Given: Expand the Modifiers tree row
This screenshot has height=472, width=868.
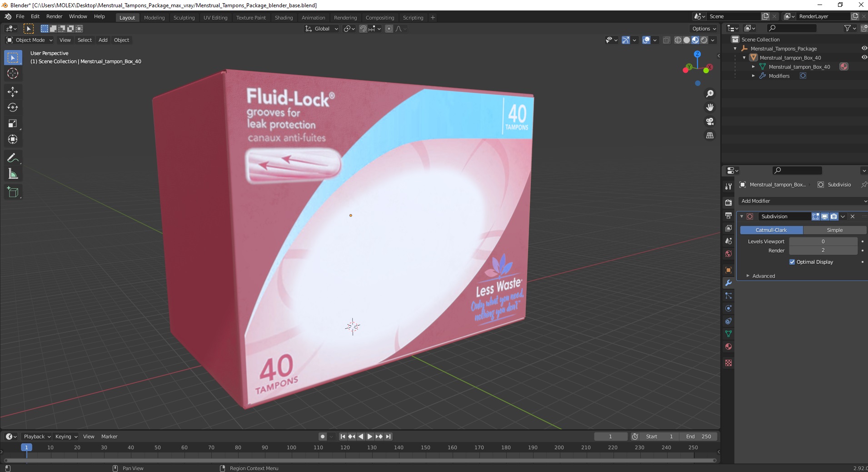Looking at the screenshot, I should tap(753, 76).
